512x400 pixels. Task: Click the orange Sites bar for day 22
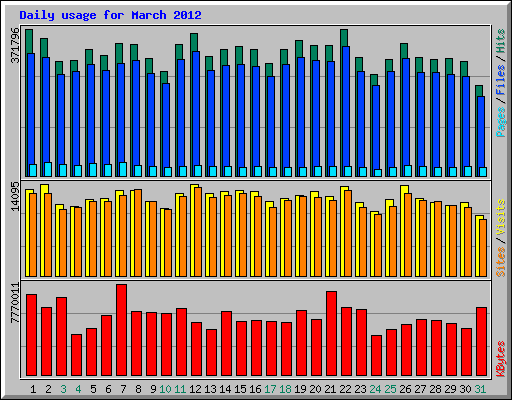(348, 233)
